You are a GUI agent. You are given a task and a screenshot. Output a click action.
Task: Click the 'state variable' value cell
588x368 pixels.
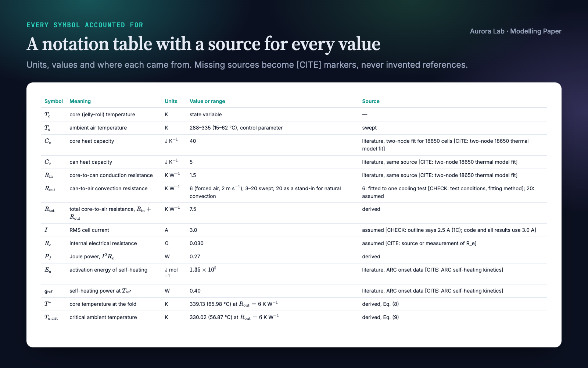pos(206,114)
